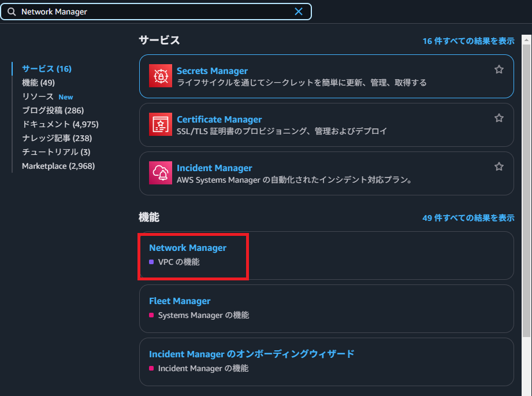Click 'Systems Manager の機能' label
Image resolution: width=532 pixels, height=396 pixels.
pyautogui.click(x=203, y=315)
